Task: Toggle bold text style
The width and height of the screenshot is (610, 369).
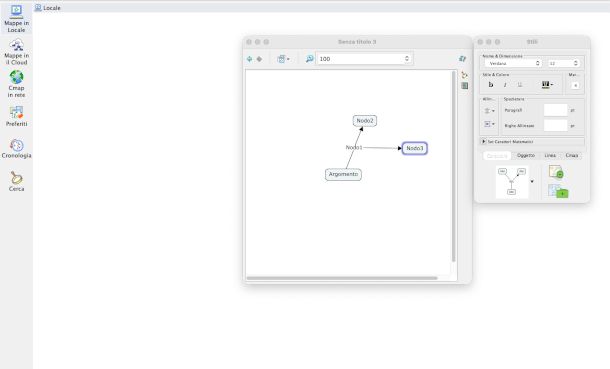Action: coord(491,85)
